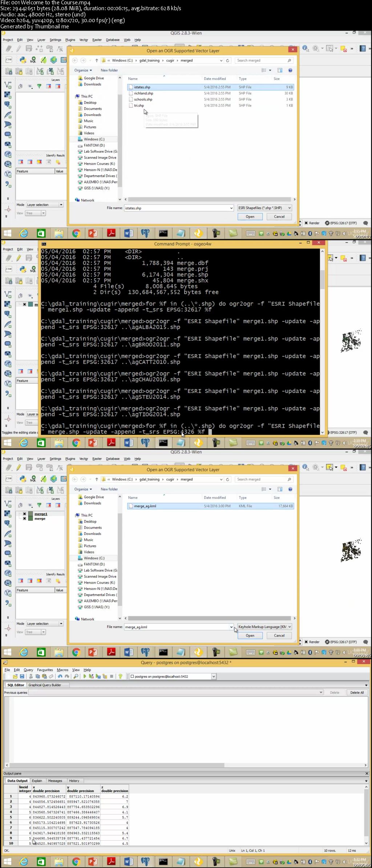Open the Macros menu in pgAdmin
372x868 pixels.
click(x=62, y=670)
